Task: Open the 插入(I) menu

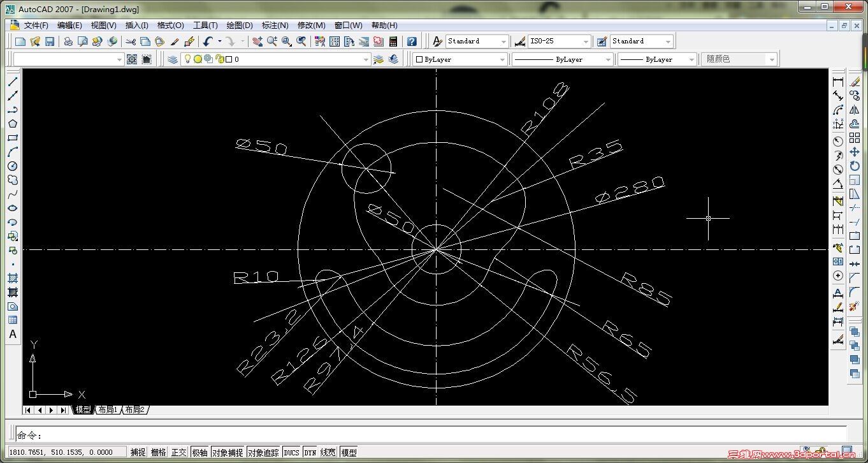Action: tap(136, 26)
